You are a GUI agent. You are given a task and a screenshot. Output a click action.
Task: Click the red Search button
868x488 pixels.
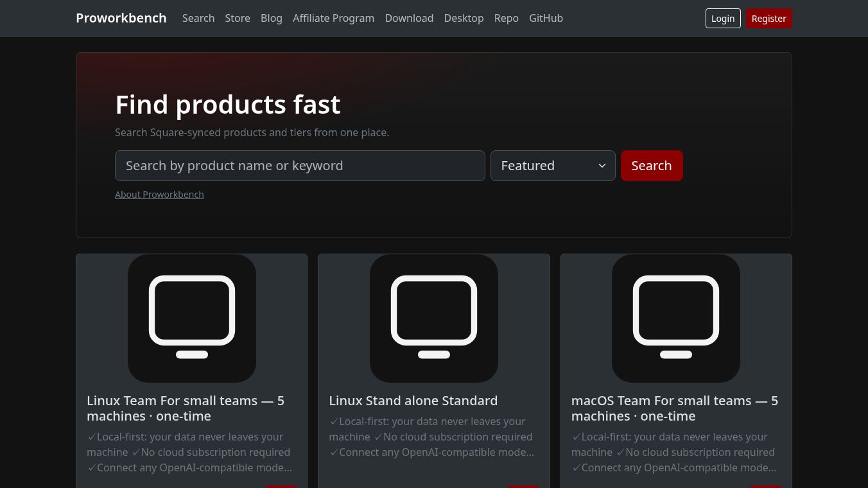(x=651, y=166)
